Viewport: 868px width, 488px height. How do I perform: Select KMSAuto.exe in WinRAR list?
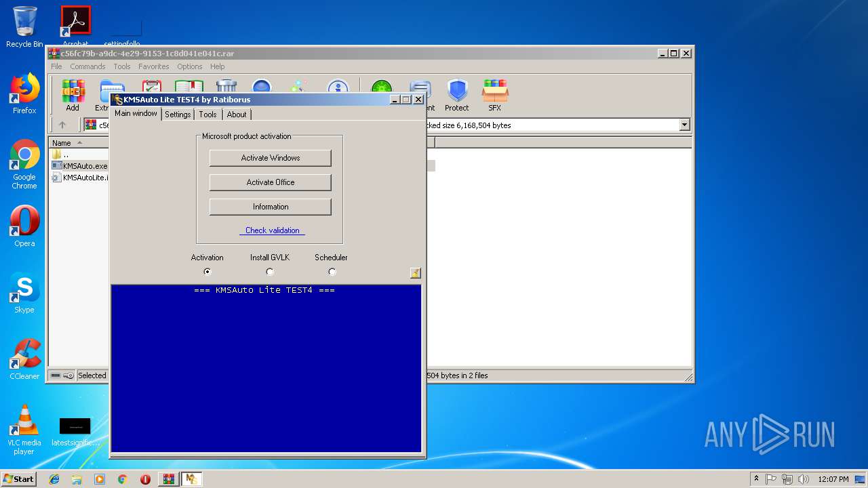(80, 166)
